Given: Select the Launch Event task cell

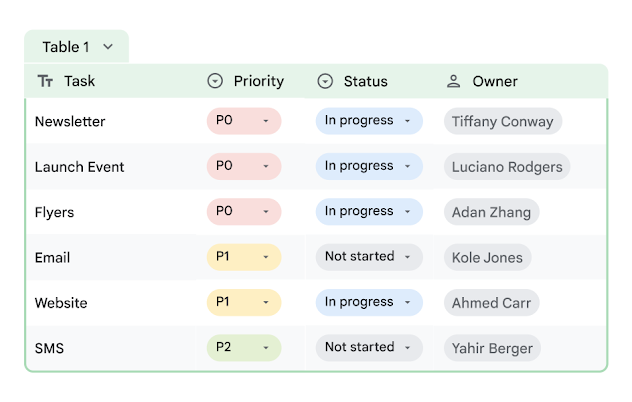Looking at the screenshot, I should pos(80,167).
